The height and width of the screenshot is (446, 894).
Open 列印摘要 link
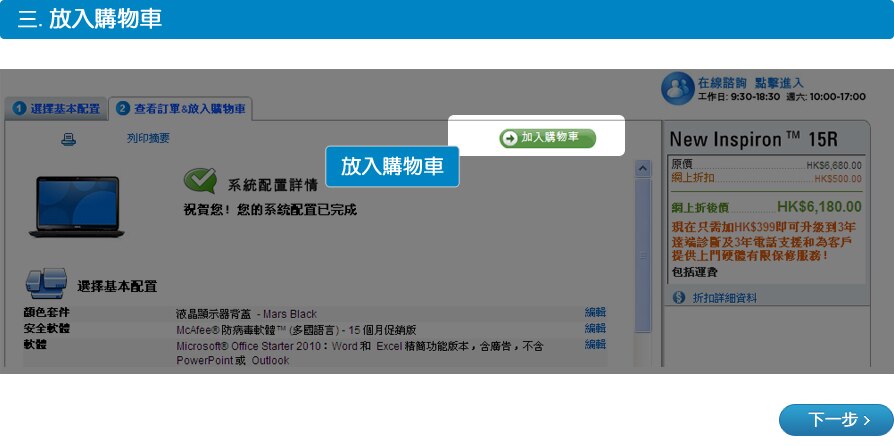click(x=148, y=138)
